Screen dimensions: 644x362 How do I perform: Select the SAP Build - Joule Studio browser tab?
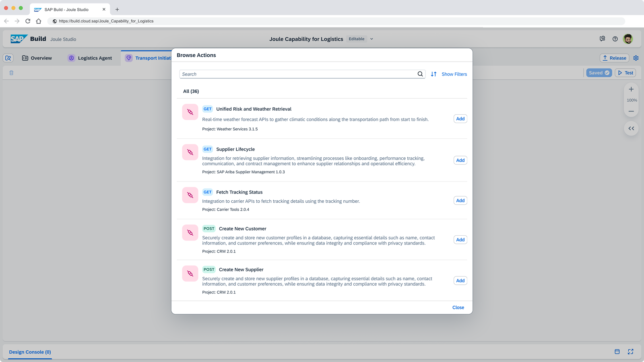coord(70,9)
